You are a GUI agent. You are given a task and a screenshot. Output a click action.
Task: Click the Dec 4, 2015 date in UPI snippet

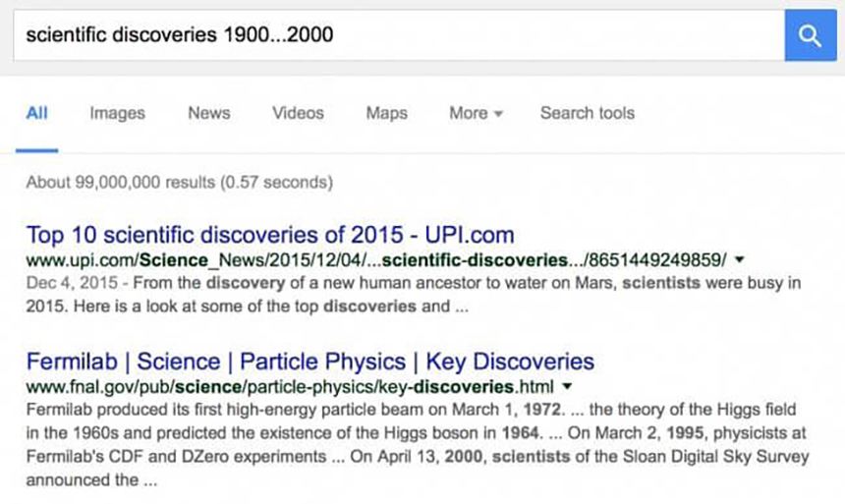pyautogui.click(x=62, y=283)
